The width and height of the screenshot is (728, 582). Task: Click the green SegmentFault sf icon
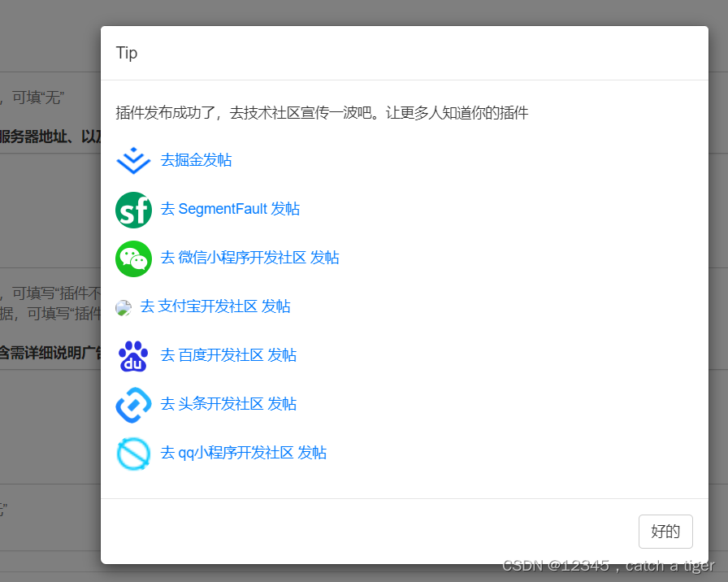tap(134, 210)
